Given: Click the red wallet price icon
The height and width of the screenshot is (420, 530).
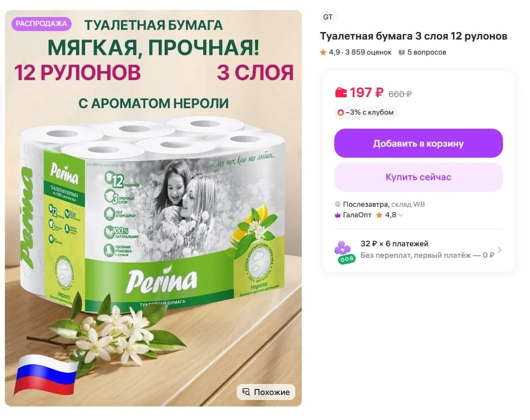Looking at the screenshot, I should pos(341,92).
